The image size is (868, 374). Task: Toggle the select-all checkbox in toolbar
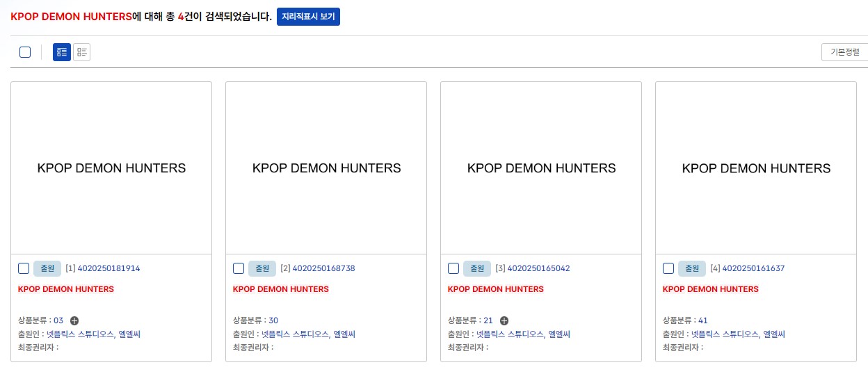point(25,52)
